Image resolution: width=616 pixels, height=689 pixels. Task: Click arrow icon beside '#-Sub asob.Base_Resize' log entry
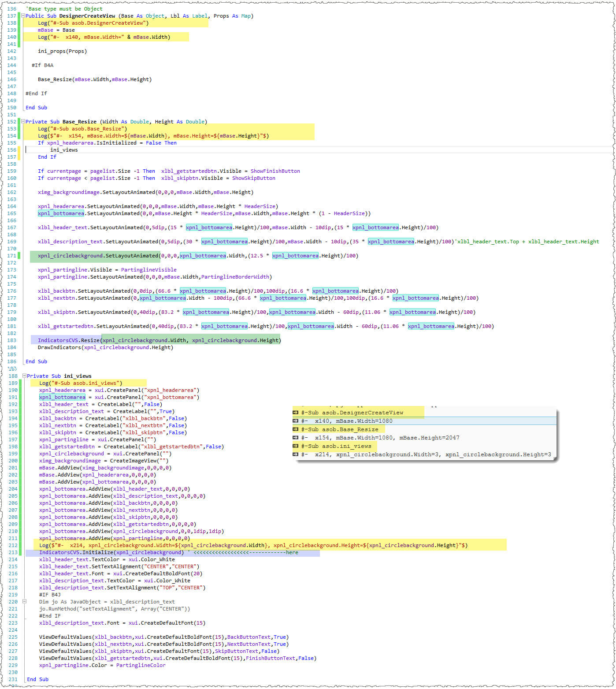pos(296,429)
